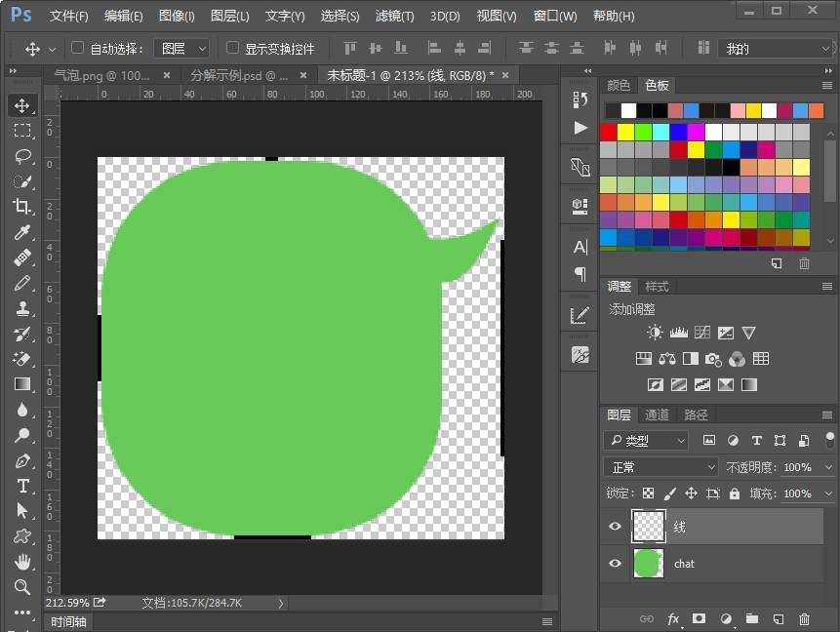Screen dimensions: 840x632
Task: Hide the chat layer
Action: pos(615,564)
